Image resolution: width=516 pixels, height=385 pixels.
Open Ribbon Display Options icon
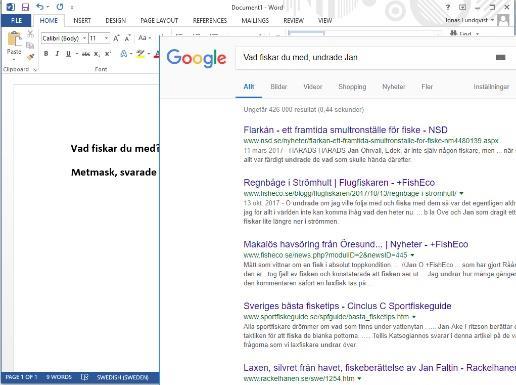[462, 7]
